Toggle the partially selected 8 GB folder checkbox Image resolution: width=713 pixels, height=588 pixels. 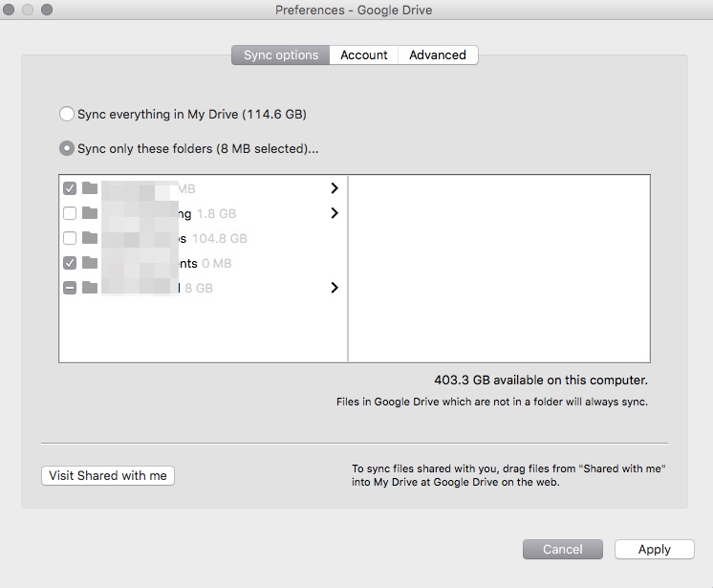[x=70, y=288]
